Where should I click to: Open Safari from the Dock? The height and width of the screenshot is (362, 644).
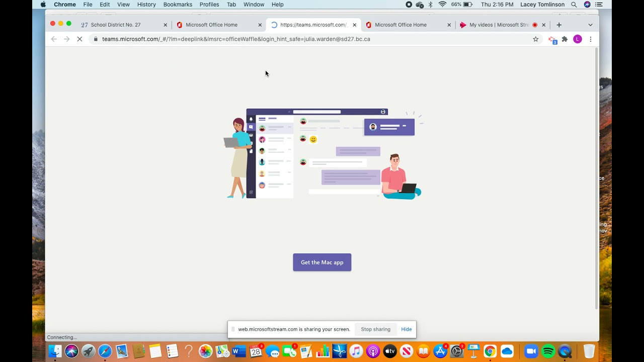coord(105,351)
